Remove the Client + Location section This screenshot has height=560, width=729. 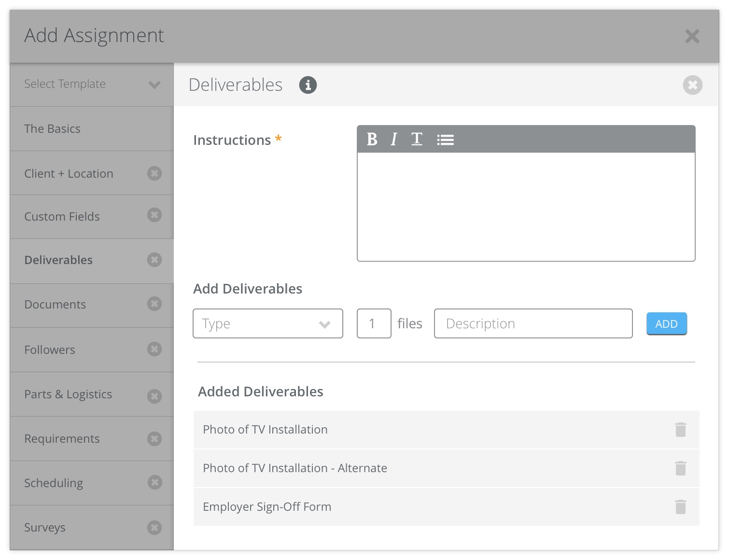(154, 173)
